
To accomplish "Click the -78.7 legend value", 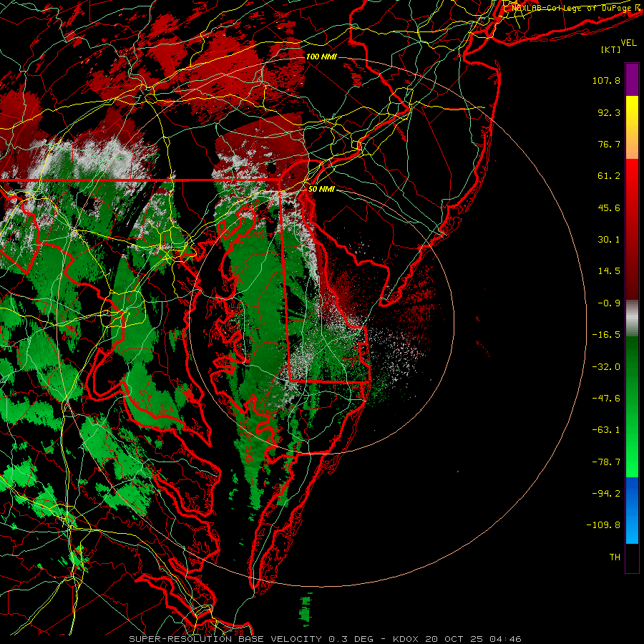I will (x=606, y=462).
